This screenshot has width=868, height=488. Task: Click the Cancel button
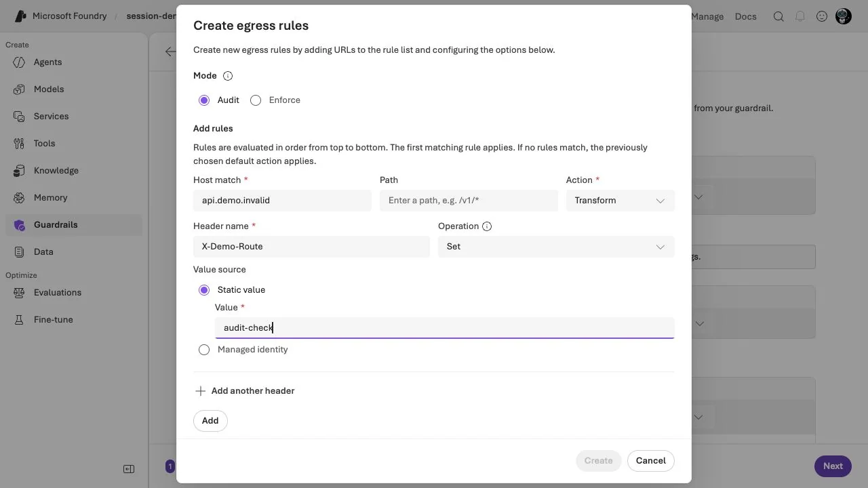651,461
